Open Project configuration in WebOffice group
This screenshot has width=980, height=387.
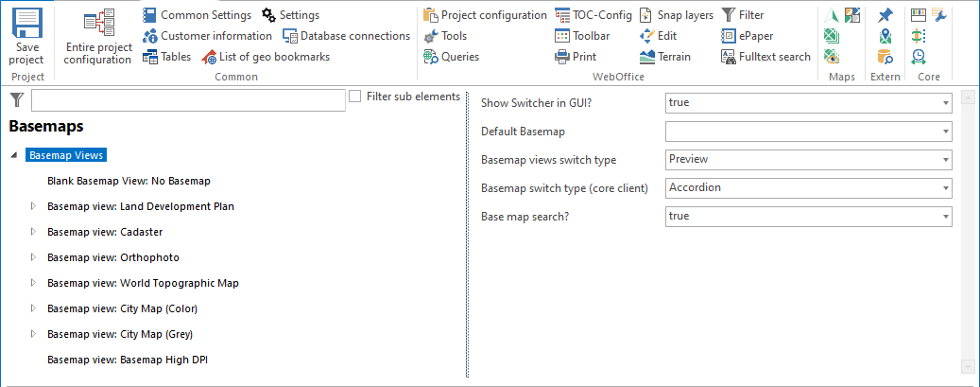pos(485,15)
